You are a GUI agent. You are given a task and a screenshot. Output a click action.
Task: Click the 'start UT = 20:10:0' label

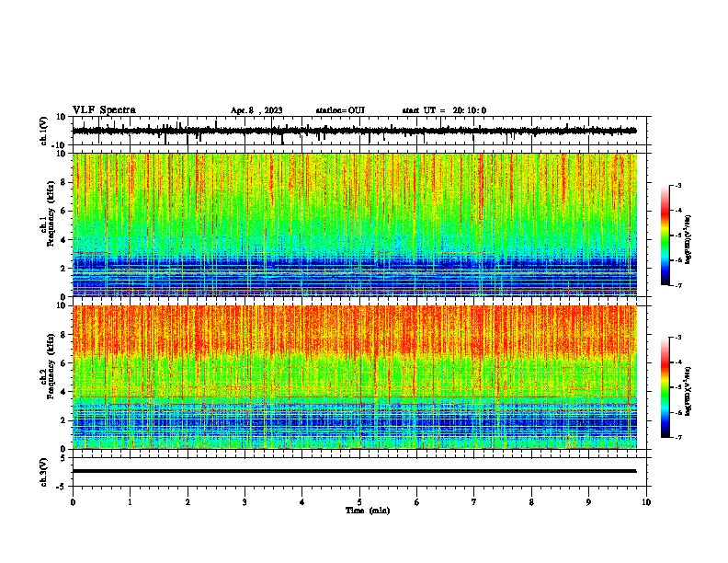[x=444, y=110]
